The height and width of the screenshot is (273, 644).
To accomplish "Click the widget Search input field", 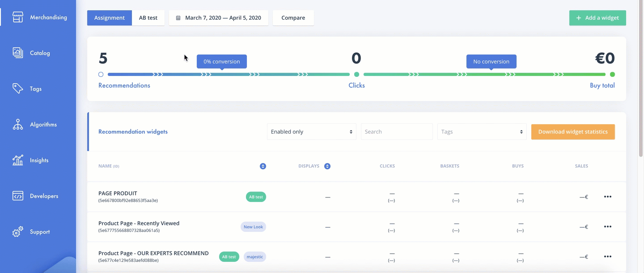I will pos(397,132).
